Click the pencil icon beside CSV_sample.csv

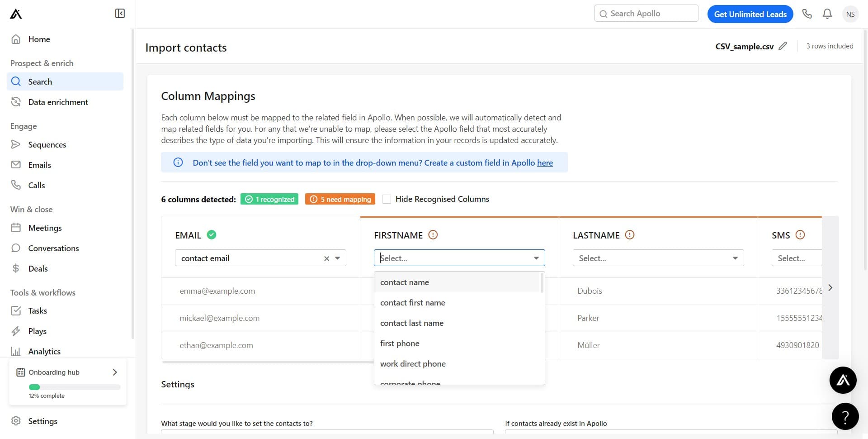[783, 46]
